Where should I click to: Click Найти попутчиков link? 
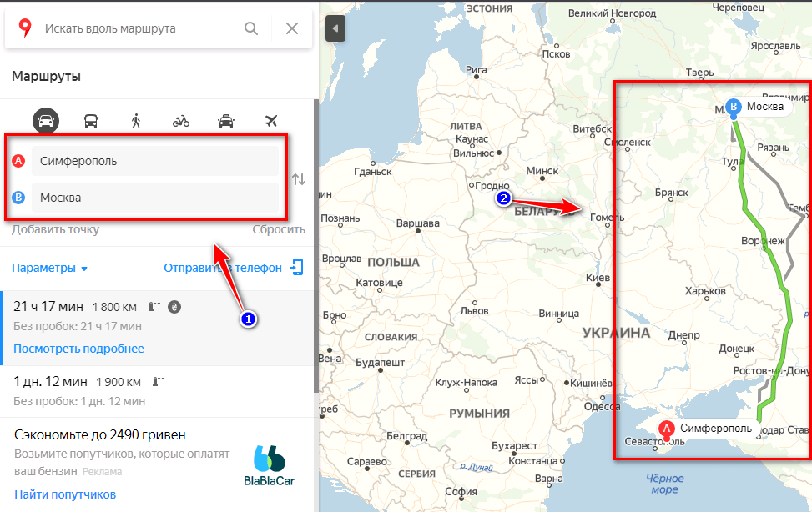65,494
